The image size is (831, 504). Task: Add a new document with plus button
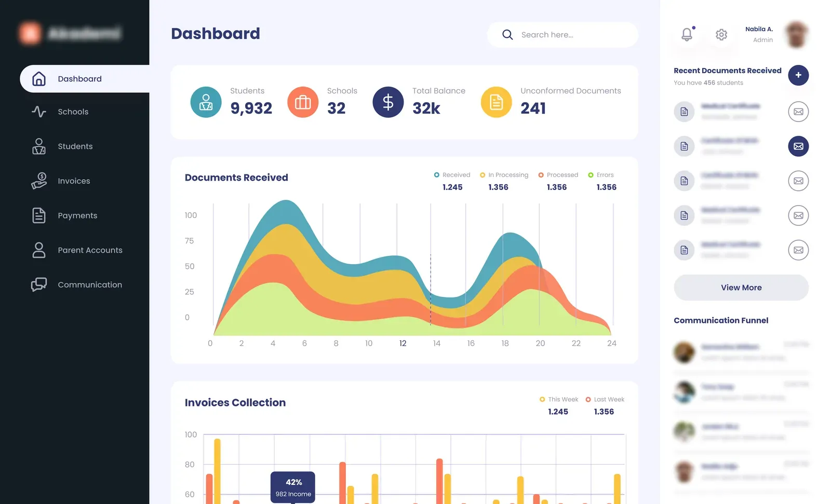(x=798, y=75)
